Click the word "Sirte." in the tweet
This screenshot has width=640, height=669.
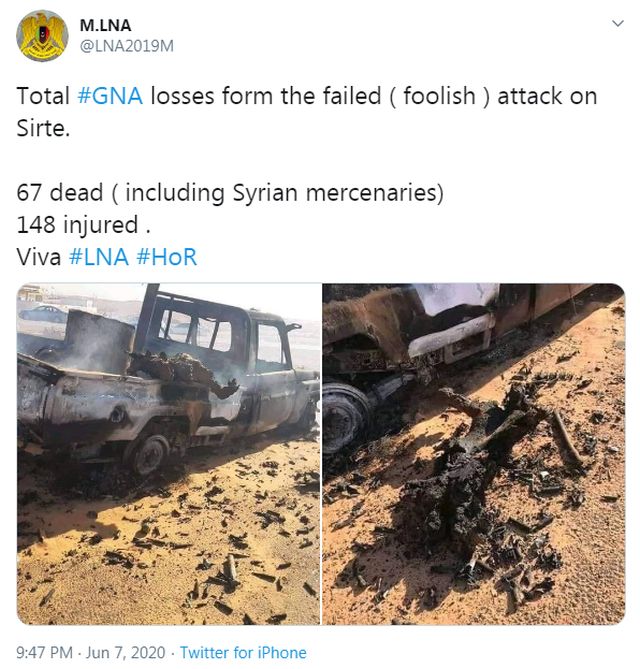tap(44, 129)
